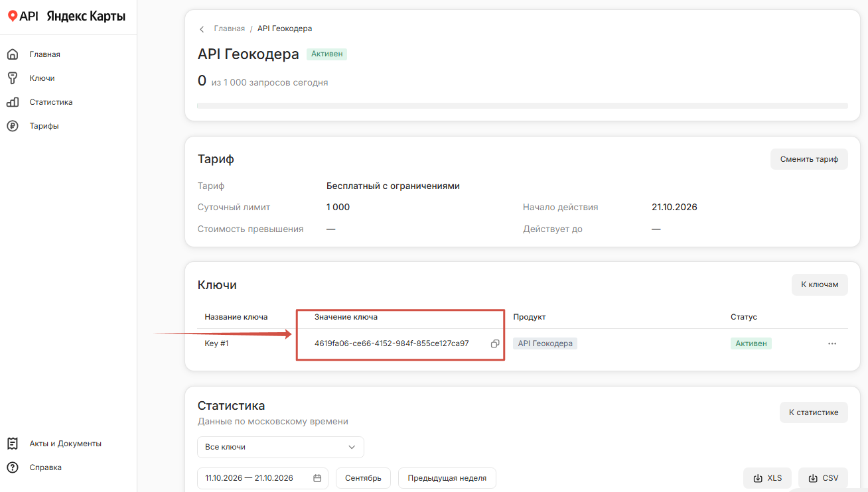Screen dimensions: 868x492
Task: Expand the Все ключи dropdown
Action: point(281,447)
